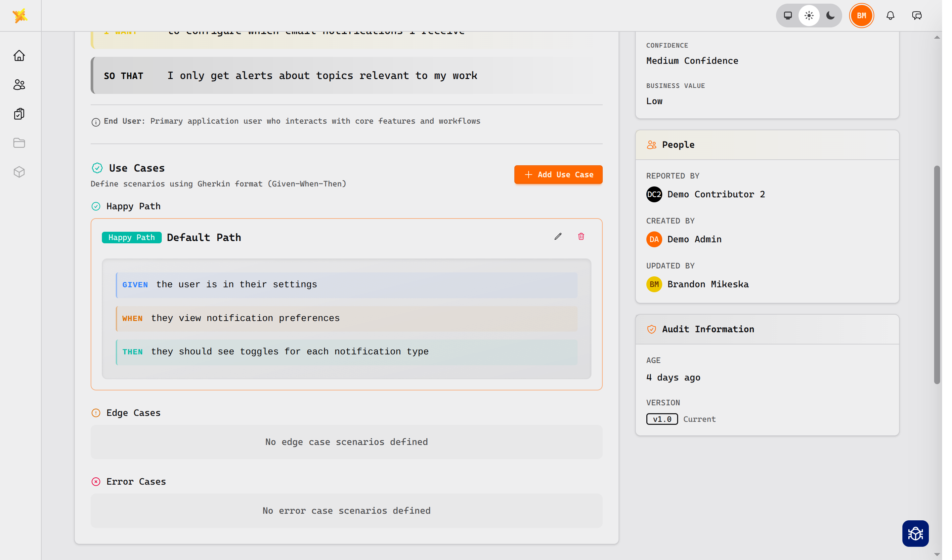Viewport: 952px width, 560px height.
Task: Click the v1.0 version badge
Action: [662, 419]
